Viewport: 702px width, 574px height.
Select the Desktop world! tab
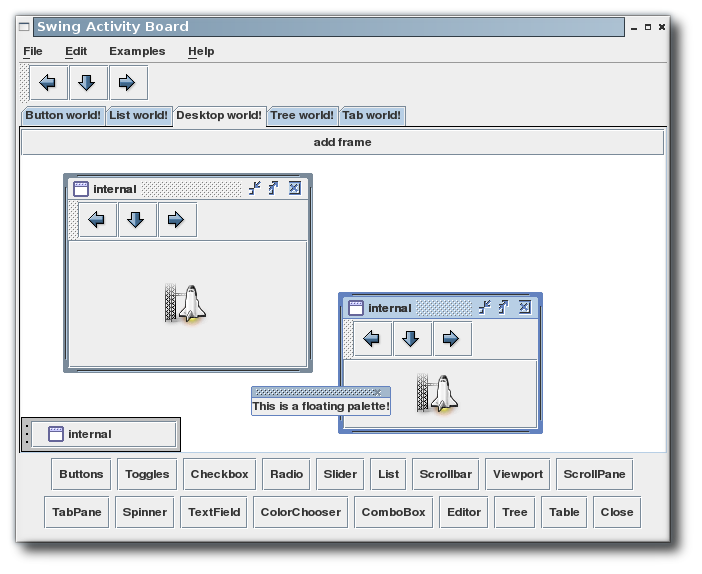(219, 116)
